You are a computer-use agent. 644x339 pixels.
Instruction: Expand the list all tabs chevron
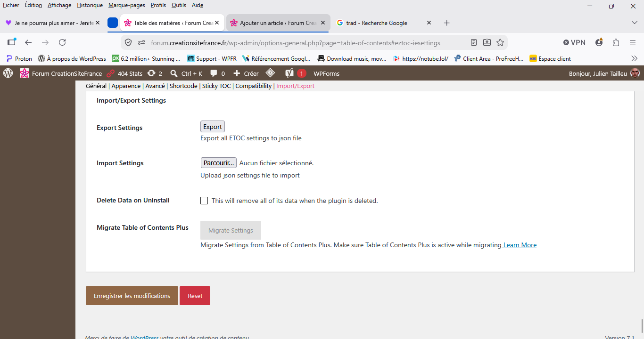(634, 23)
